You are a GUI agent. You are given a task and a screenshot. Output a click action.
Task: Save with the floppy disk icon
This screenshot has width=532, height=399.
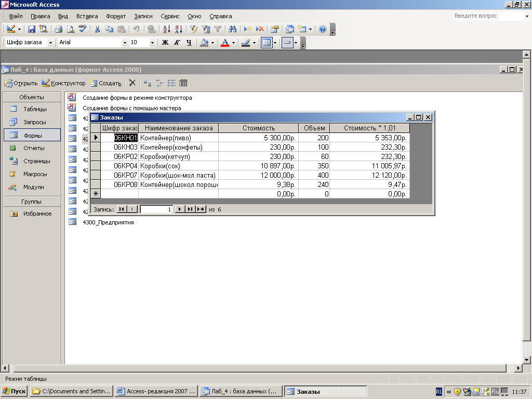tap(32, 29)
